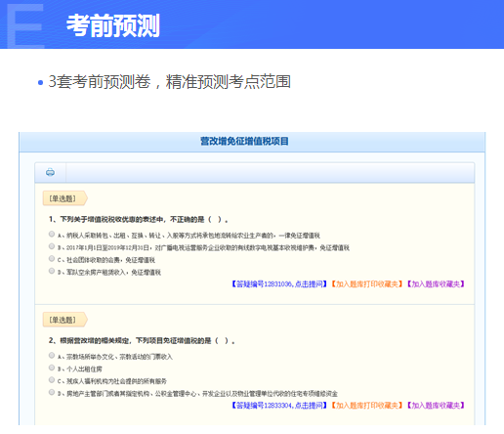The height and width of the screenshot is (434, 504).
Task: Select option D for question 2
Action: 52,392
